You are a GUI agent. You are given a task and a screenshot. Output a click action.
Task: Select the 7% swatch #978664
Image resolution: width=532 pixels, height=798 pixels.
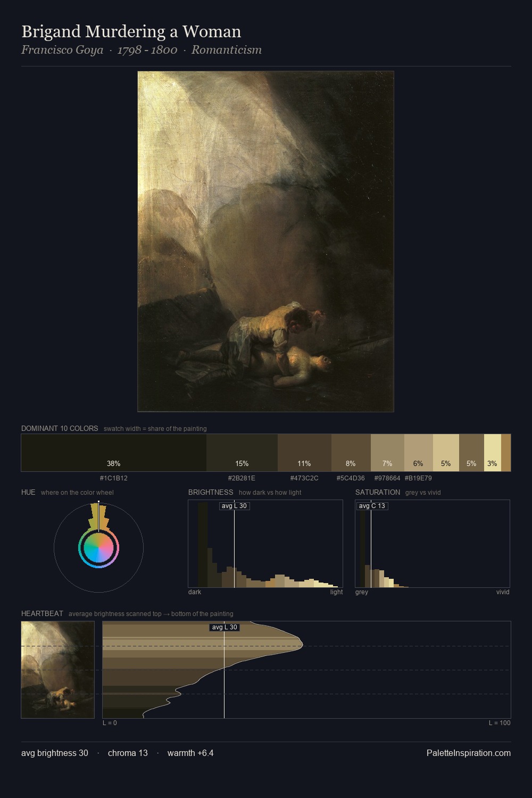coord(387,453)
